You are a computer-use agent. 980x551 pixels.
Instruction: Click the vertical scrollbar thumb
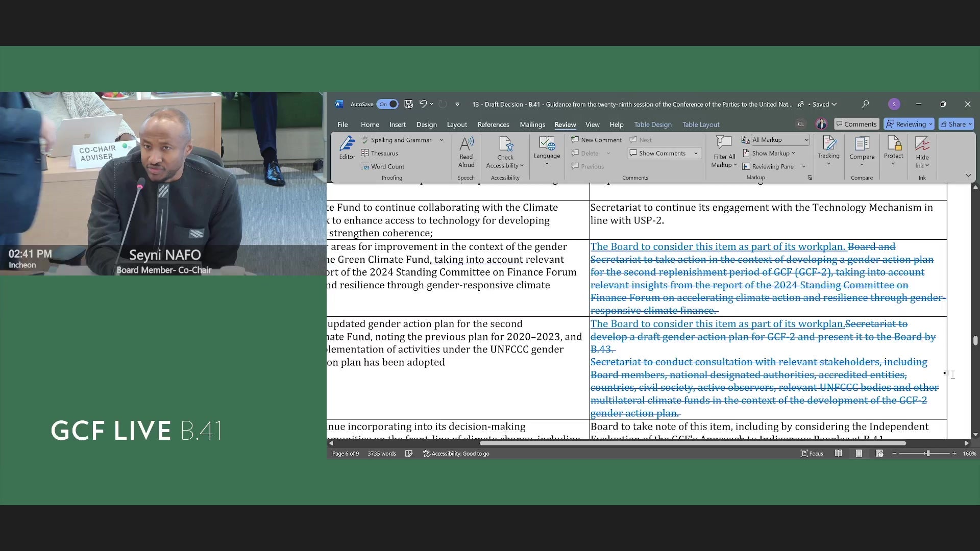(x=975, y=341)
